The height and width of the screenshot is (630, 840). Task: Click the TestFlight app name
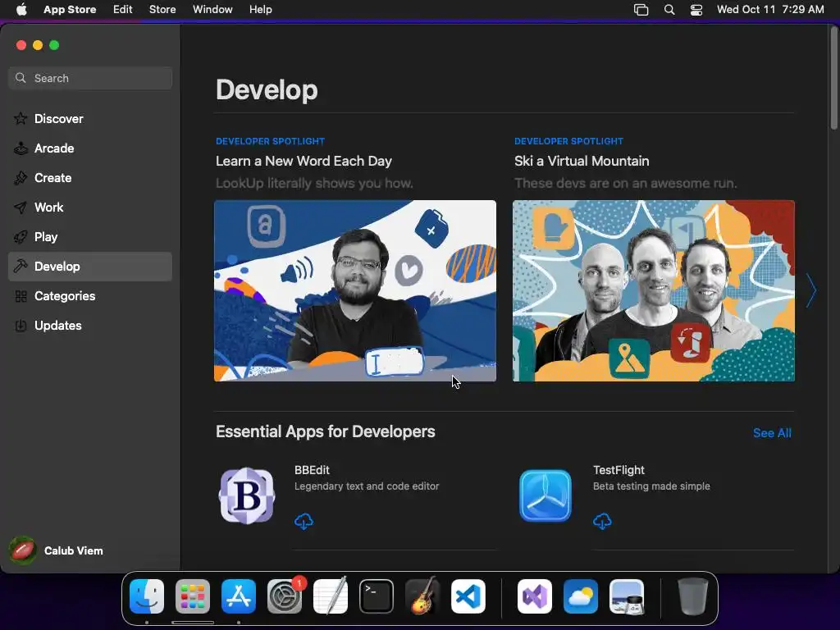click(619, 470)
